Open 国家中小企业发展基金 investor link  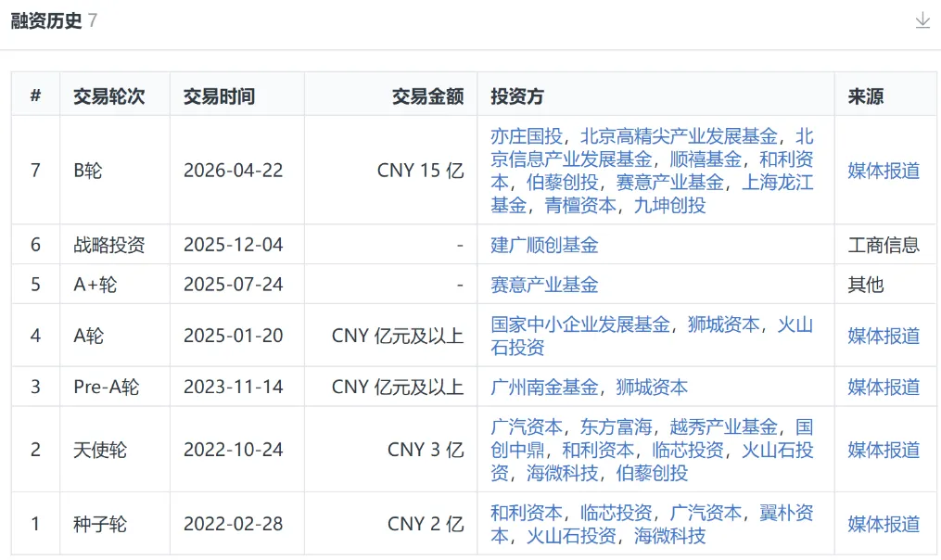(x=580, y=325)
